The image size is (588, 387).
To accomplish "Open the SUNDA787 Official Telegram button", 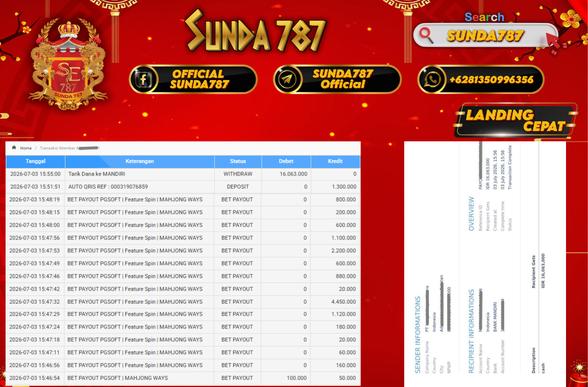I will [337, 79].
